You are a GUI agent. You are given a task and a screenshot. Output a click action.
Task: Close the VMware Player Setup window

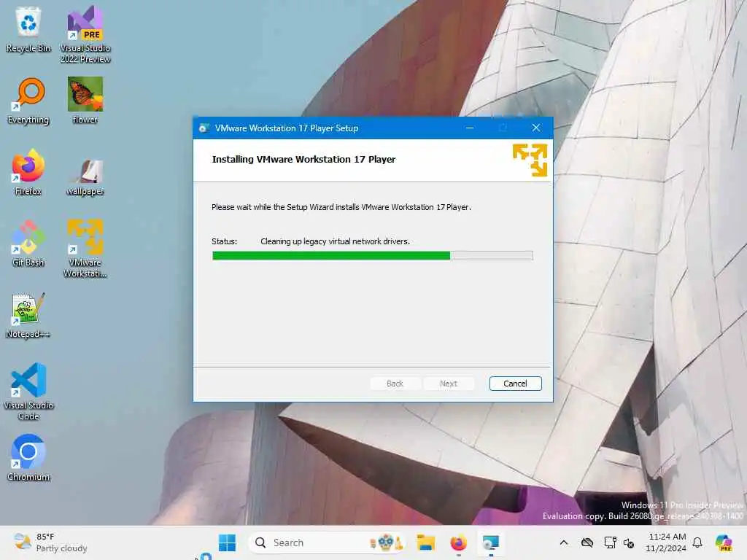(536, 128)
